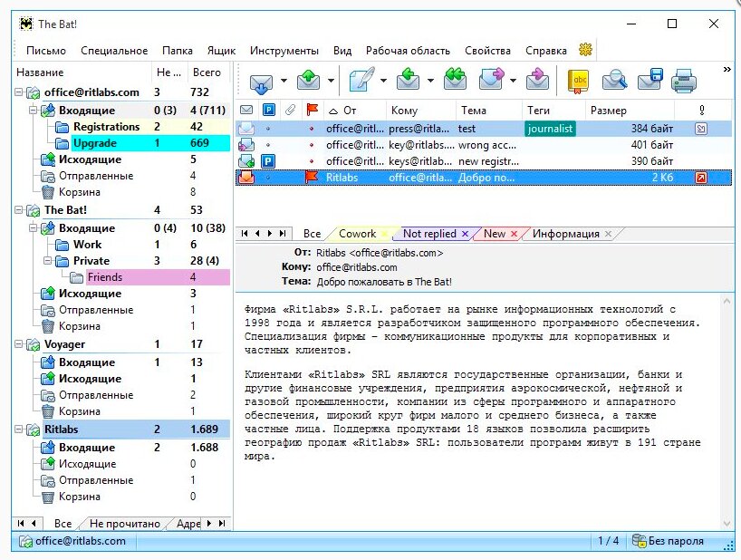Image resolution: width=741 pixels, height=560 pixels.
Task: Toggle the parked marker on the new registr message
Action: (x=268, y=161)
